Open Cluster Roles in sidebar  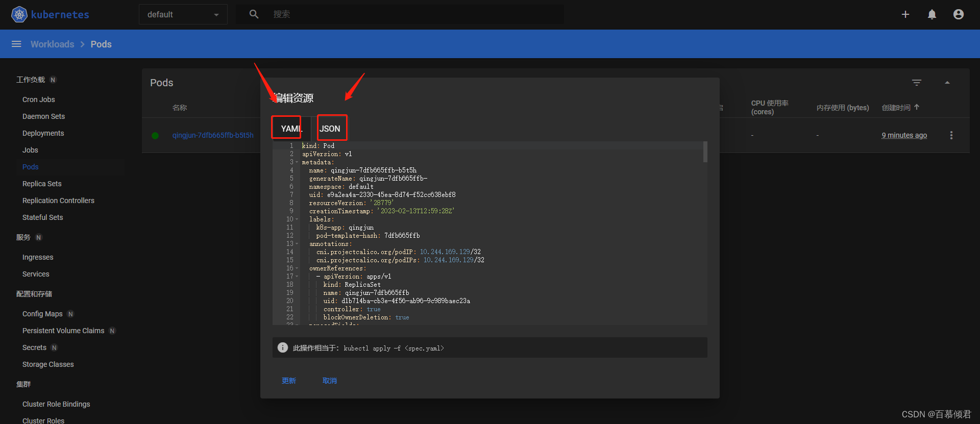point(43,420)
